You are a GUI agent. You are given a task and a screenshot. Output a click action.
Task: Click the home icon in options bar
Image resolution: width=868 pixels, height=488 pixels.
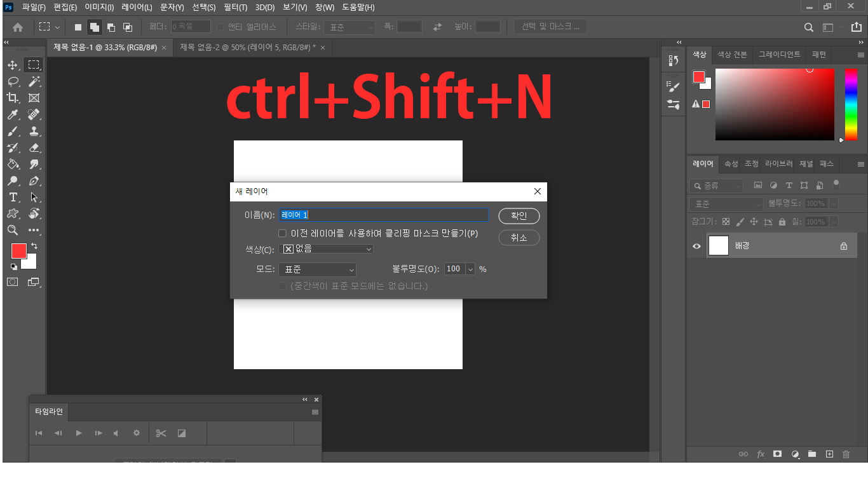point(18,27)
